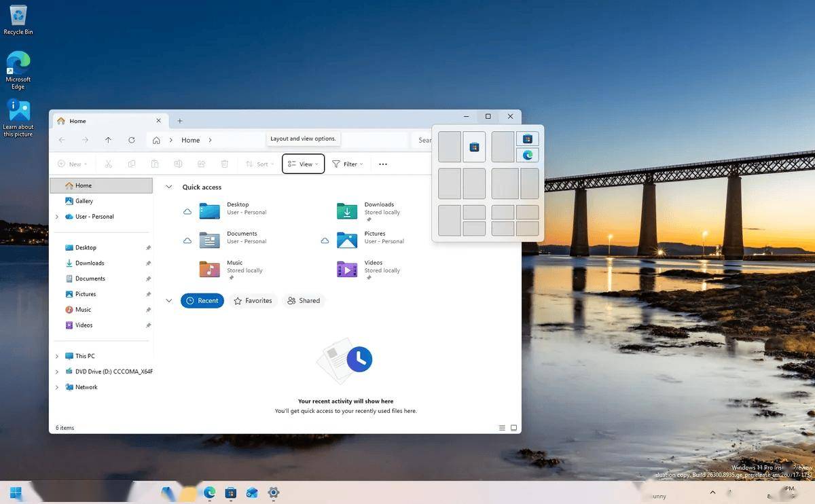Switch to large thumbnails view icon in status bar

pyautogui.click(x=514, y=428)
